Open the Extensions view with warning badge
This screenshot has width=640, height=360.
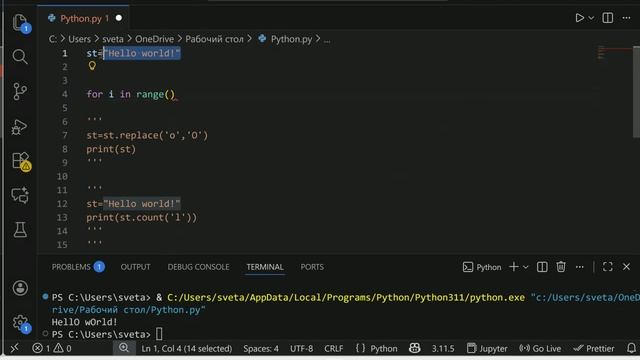tap(20, 161)
